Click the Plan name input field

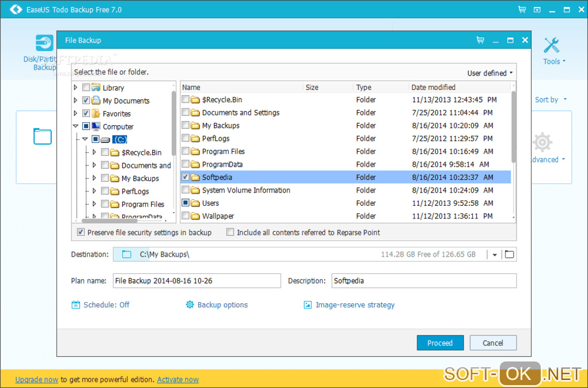[197, 281]
